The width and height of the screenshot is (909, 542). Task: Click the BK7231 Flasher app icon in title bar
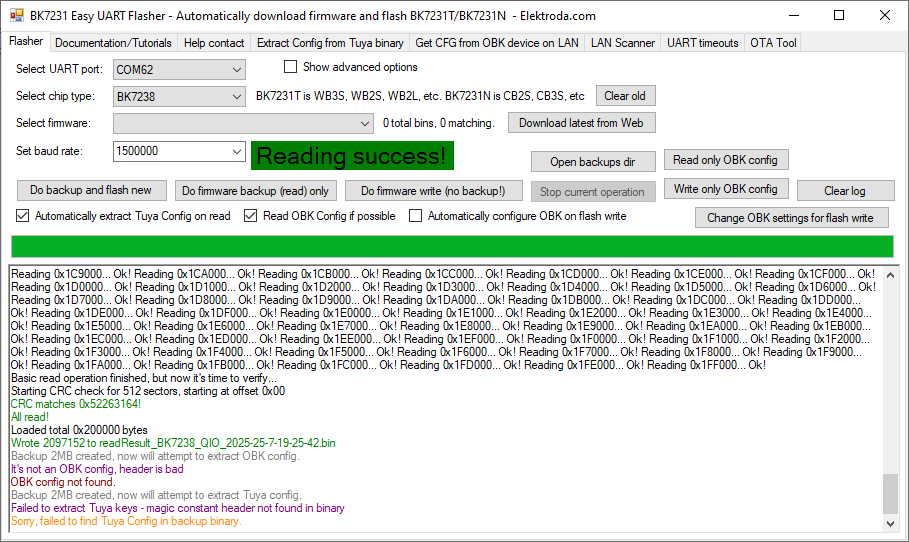[x=17, y=16]
